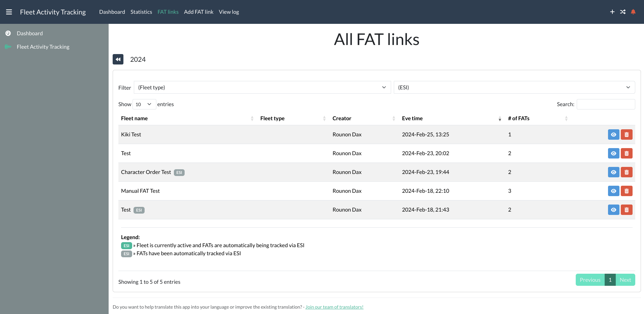Viewport: 644px width, 314px height.
Task: Open the ESI filter dropdown
Action: [x=514, y=87]
